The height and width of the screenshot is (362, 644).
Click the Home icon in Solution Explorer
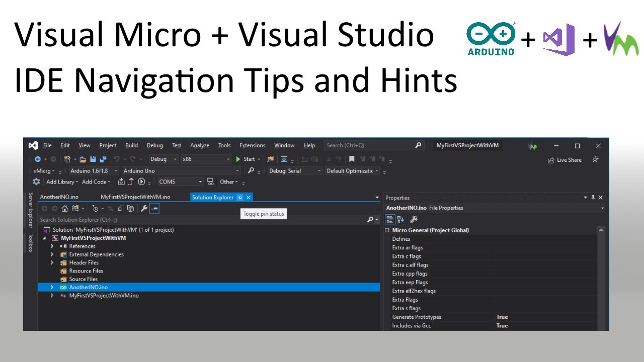[x=64, y=208]
